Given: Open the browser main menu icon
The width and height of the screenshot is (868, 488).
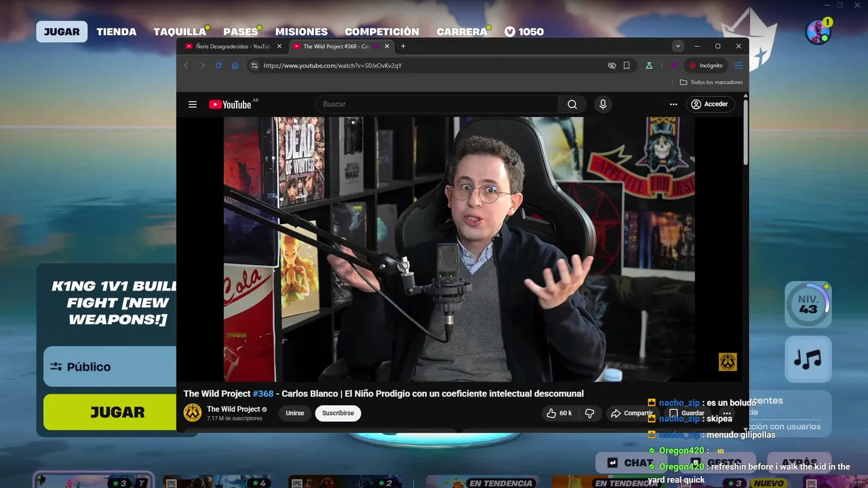Looking at the screenshot, I should [x=738, y=66].
